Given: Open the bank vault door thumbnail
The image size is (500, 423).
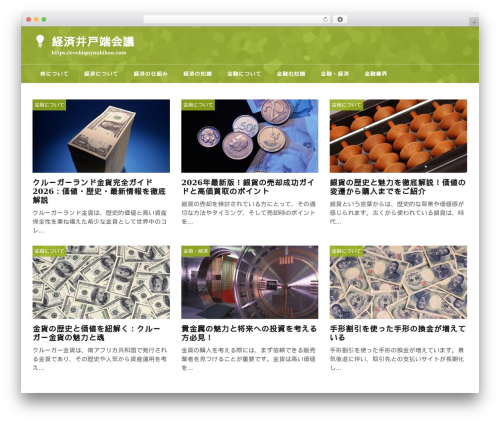Looking at the screenshot, I should coord(250,282).
